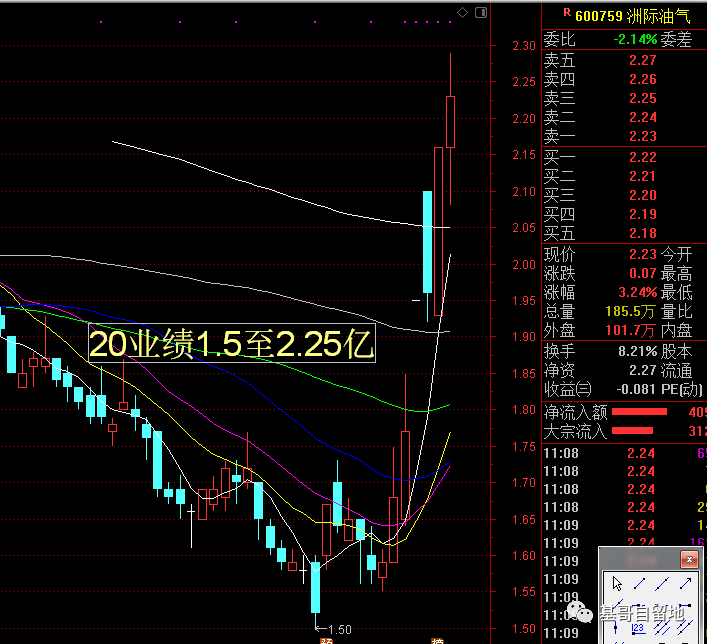The image size is (707, 644).
Task: Click the 涨跌 0.07 value
Action: 643,273
